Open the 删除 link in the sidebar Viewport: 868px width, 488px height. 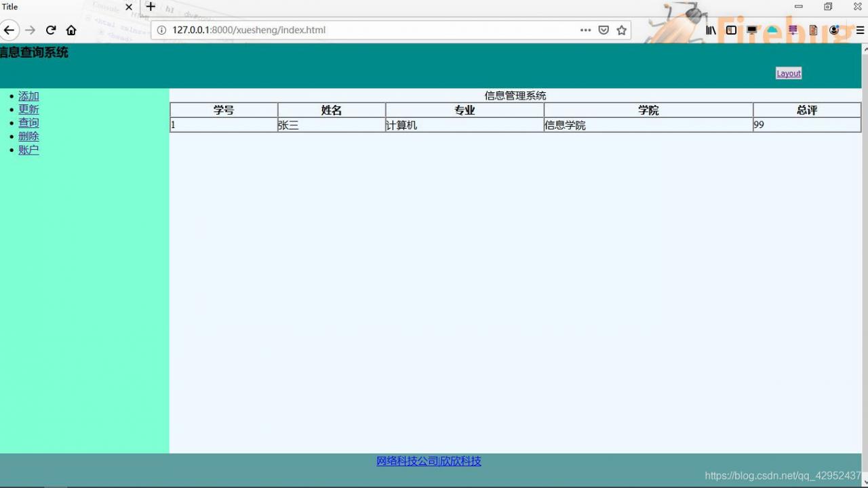tap(28, 136)
